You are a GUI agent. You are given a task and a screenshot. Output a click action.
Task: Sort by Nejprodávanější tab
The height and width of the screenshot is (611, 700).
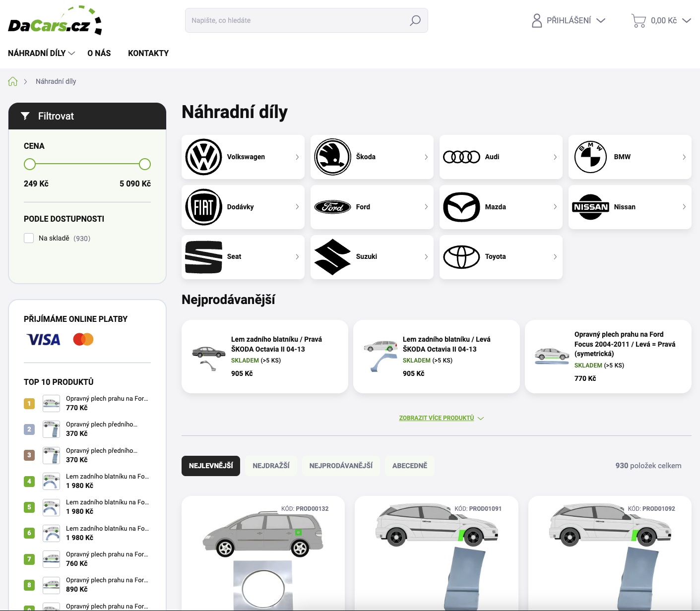341,466
